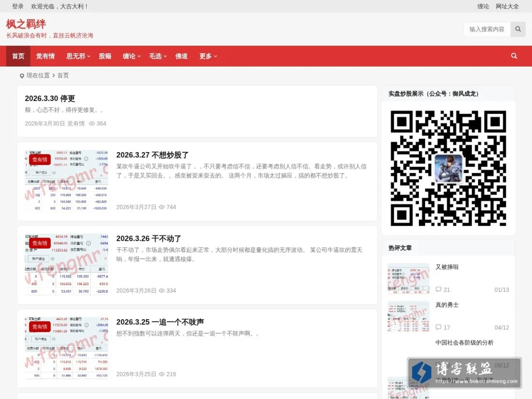This screenshot has width=532, height=399.
Task: Open hot article 又被捶啦
Action: point(447,267)
